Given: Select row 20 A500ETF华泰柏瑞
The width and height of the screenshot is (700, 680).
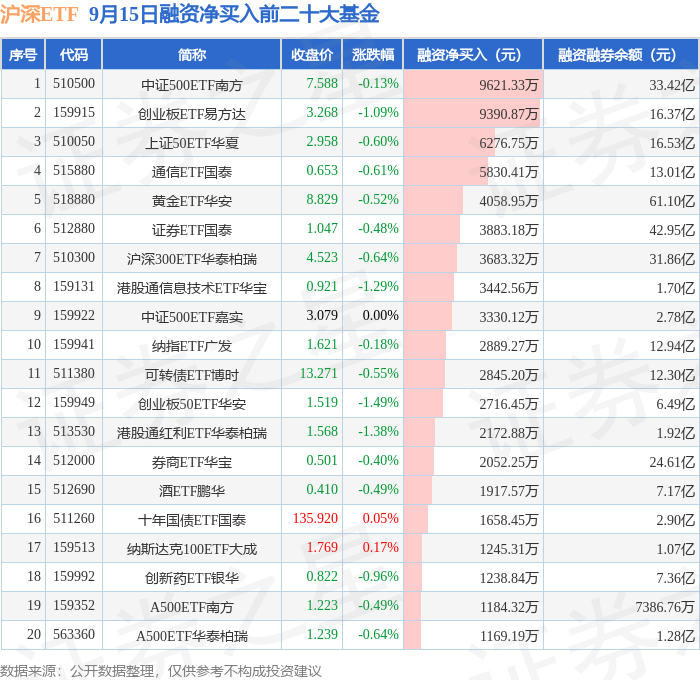Looking at the screenshot, I should tap(350, 634).
